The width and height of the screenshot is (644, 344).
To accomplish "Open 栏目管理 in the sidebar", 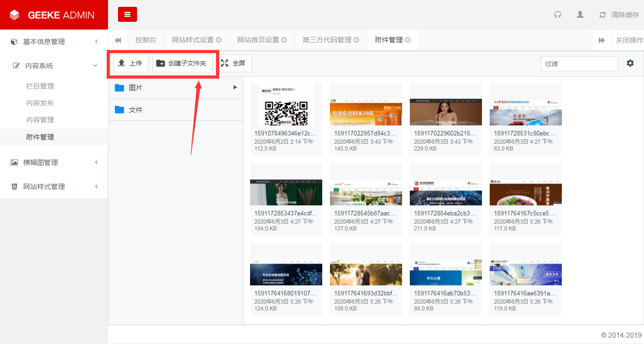I will [40, 86].
